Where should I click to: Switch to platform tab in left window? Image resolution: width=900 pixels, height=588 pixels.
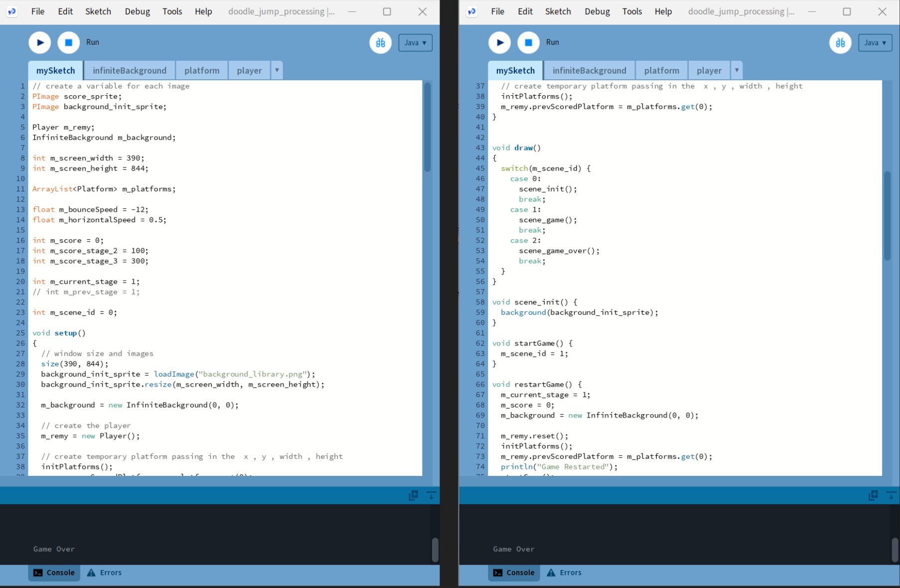point(202,71)
